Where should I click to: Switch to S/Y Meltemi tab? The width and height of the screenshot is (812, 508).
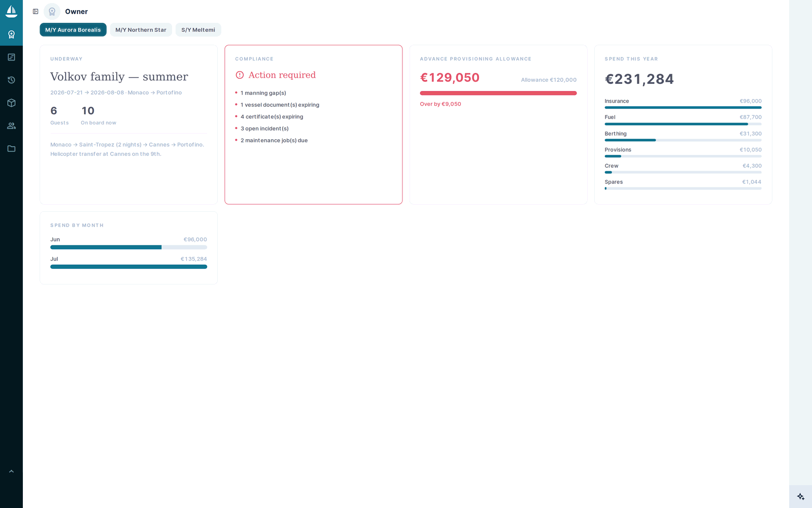pos(198,30)
